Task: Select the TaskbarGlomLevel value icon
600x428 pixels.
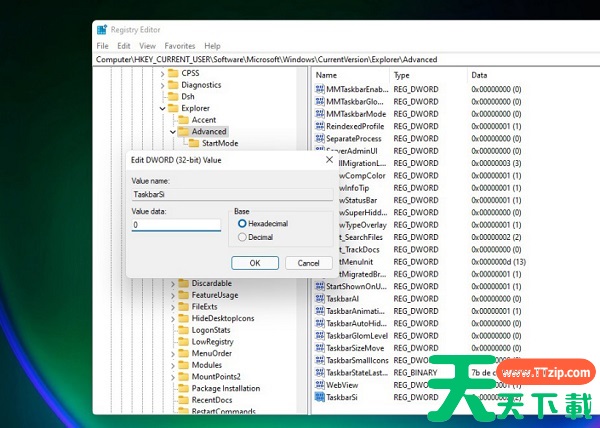Action: (x=320, y=335)
